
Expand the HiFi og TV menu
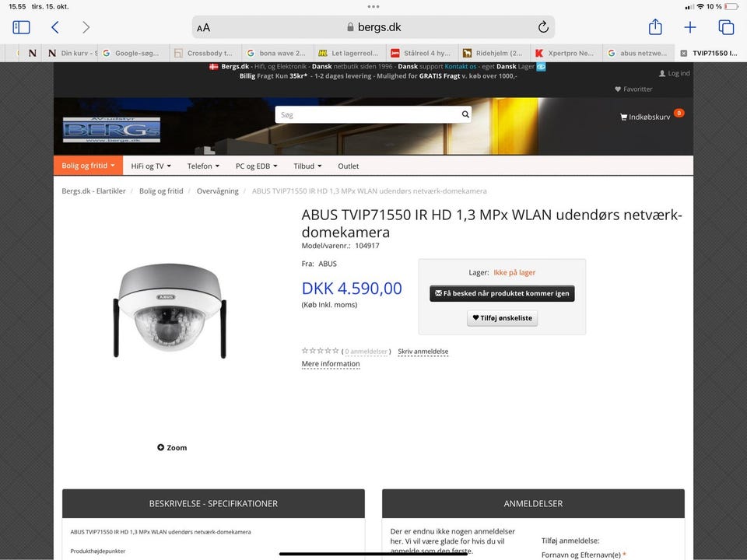(150, 166)
